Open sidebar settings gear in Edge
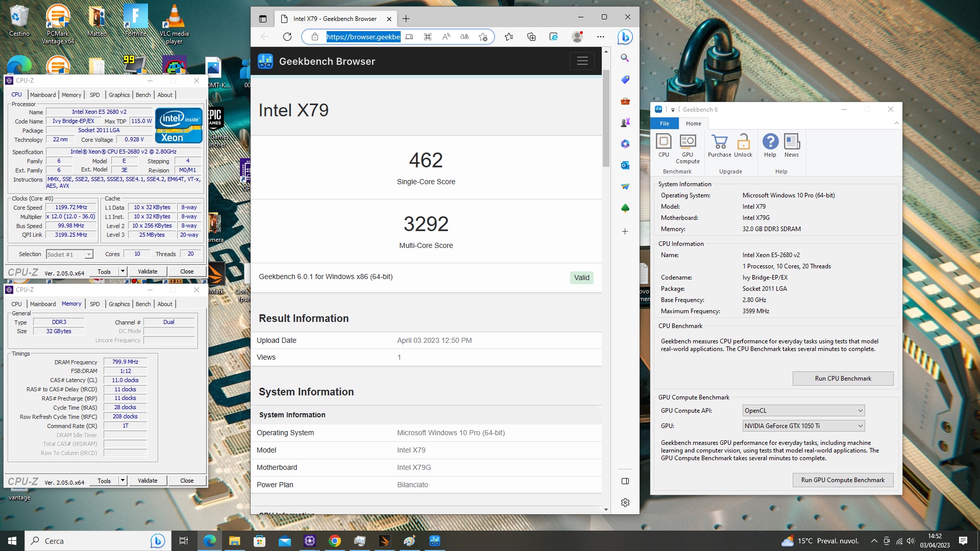 pyautogui.click(x=625, y=503)
